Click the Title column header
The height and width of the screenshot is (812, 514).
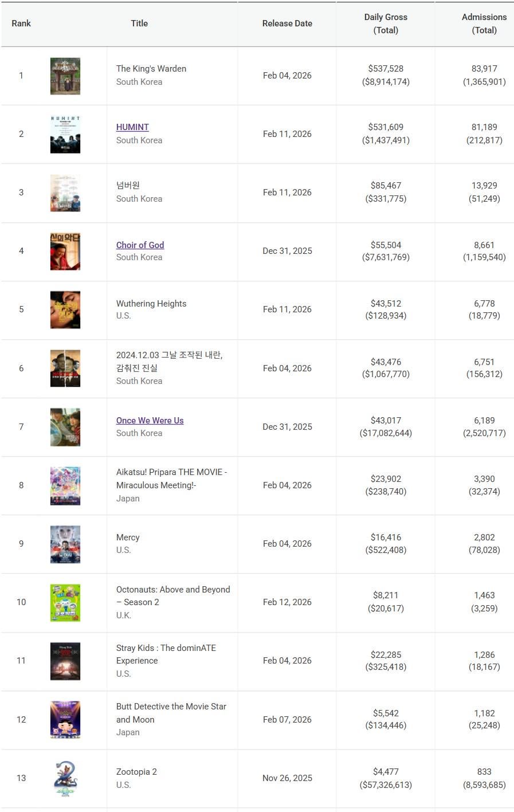pos(139,23)
